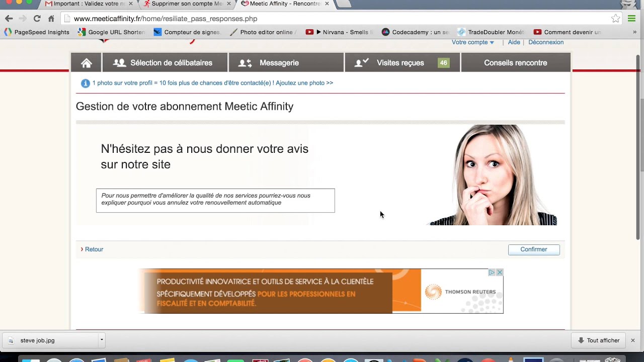Click the Meetic home icon in navigation
Viewport: 644px width, 362px height.
87,63
